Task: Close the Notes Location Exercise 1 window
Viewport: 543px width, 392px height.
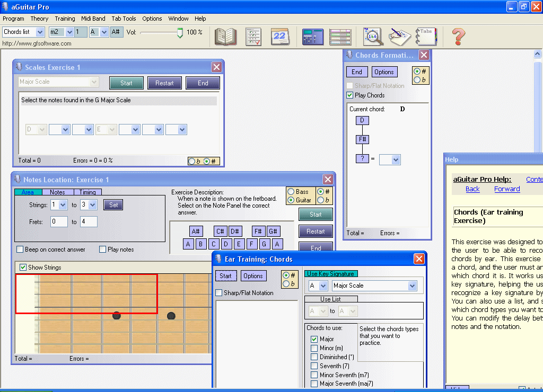Action: tap(328, 179)
